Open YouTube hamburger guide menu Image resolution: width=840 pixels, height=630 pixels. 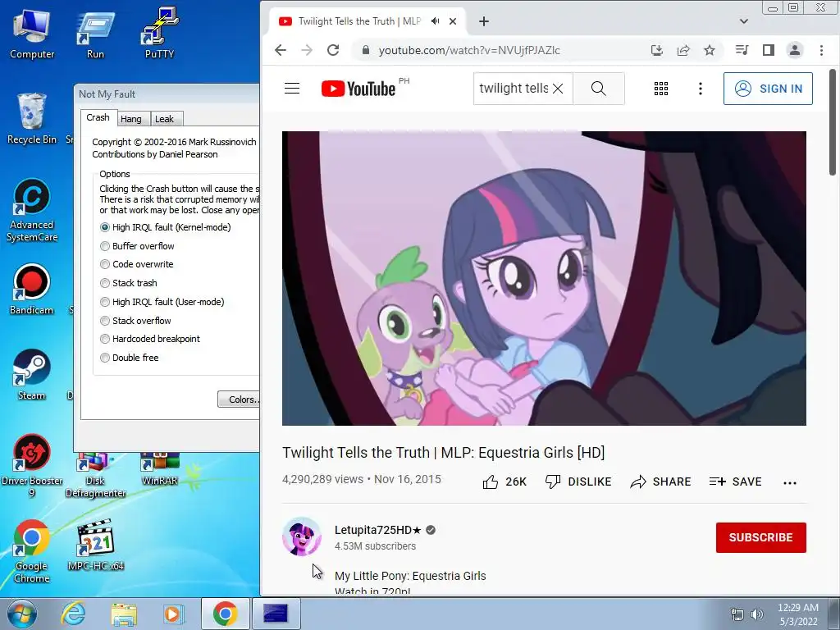pyautogui.click(x=292, y=89)
